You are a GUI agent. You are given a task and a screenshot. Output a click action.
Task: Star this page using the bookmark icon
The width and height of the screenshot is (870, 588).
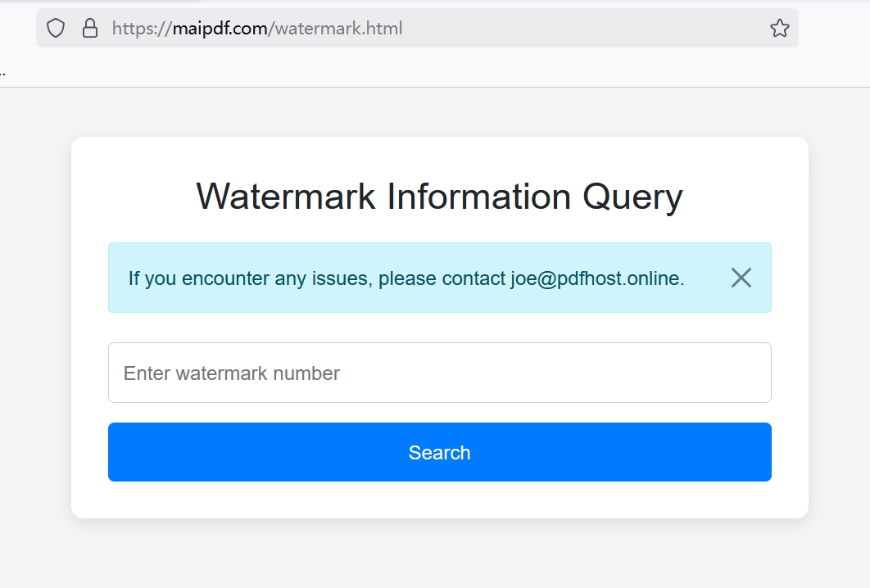pyautogui.click(x=778, y=27)
